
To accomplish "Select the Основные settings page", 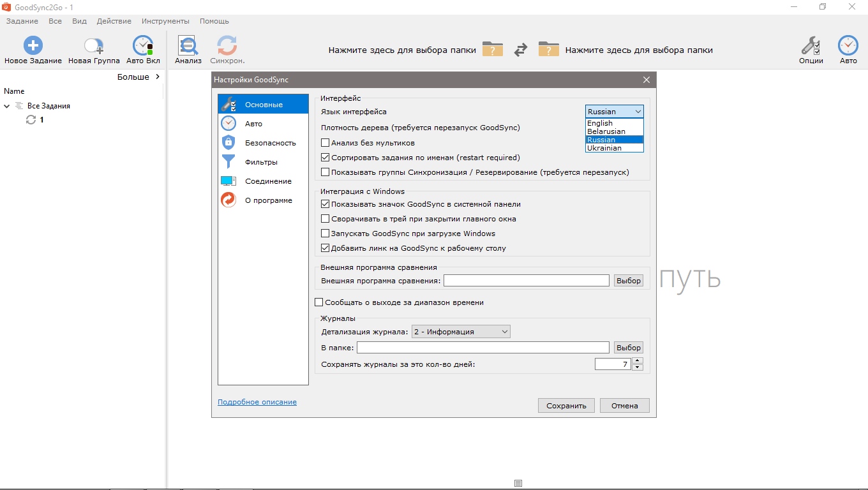I will click(x=263, y=105).
